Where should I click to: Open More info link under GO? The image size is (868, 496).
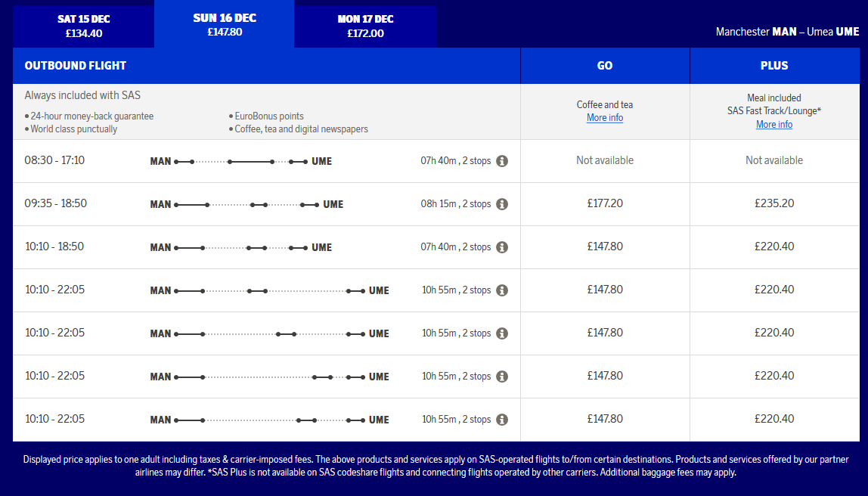coord(605,118)
